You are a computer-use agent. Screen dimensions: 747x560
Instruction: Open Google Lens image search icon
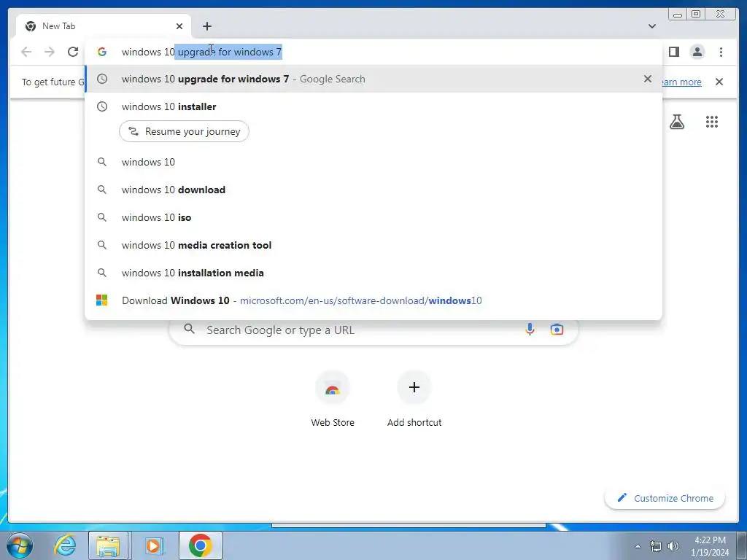[557, 329]
